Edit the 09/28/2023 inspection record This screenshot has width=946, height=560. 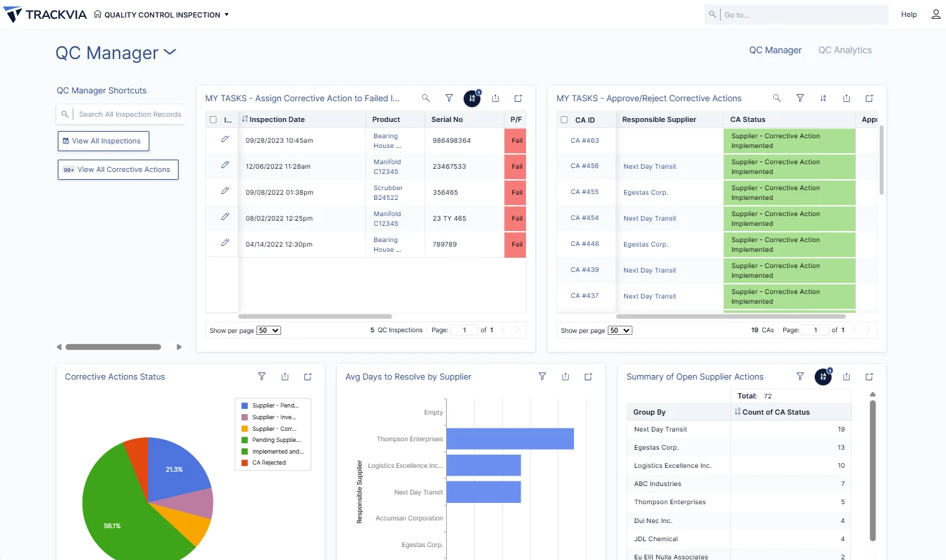225,139
